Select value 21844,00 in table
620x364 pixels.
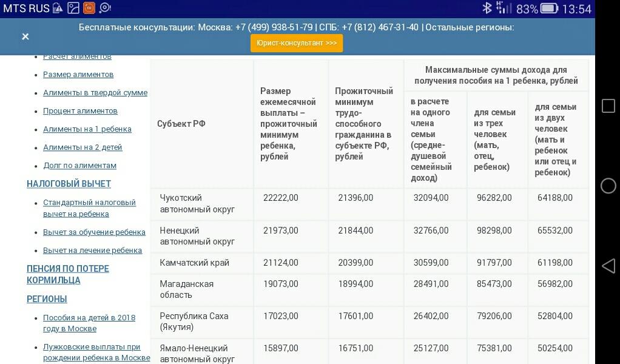[x=355, y=231]
